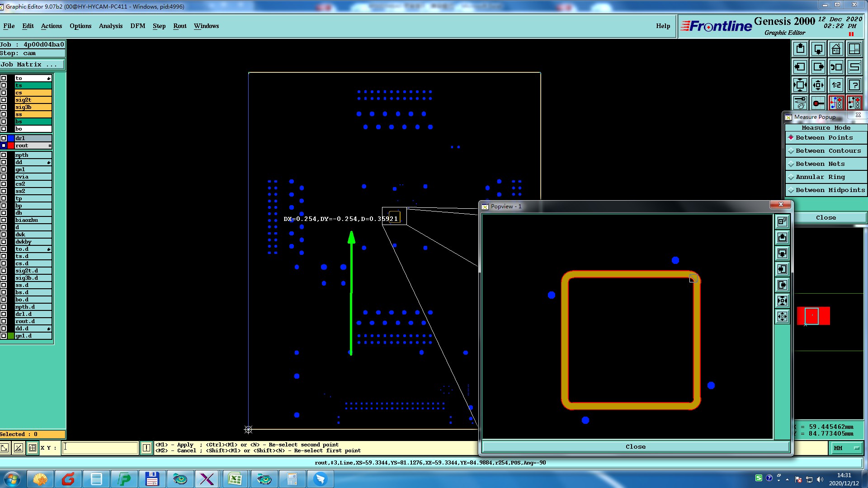
Task: Toggle the npth layer display checkbox
Action: 4,155
